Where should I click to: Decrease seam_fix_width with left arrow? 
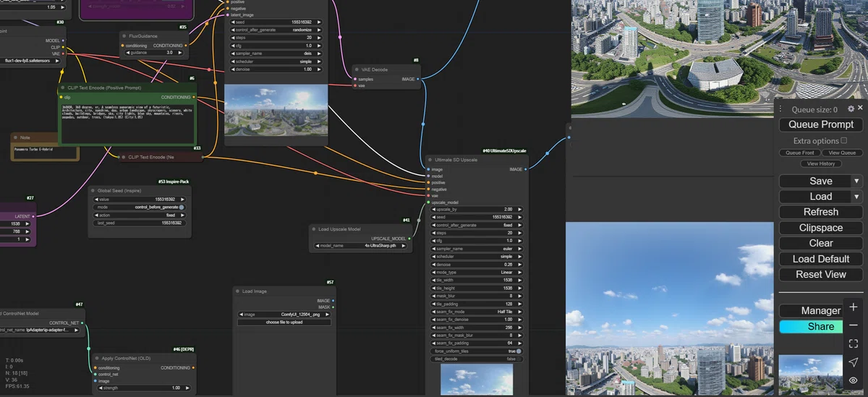coord(433,328)
